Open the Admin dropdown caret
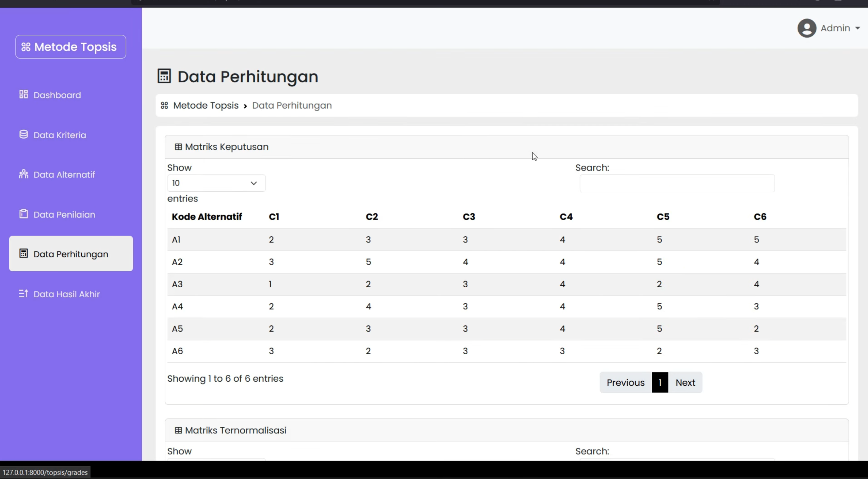Viewport: 868px width, 479px height. pos(857,28)
